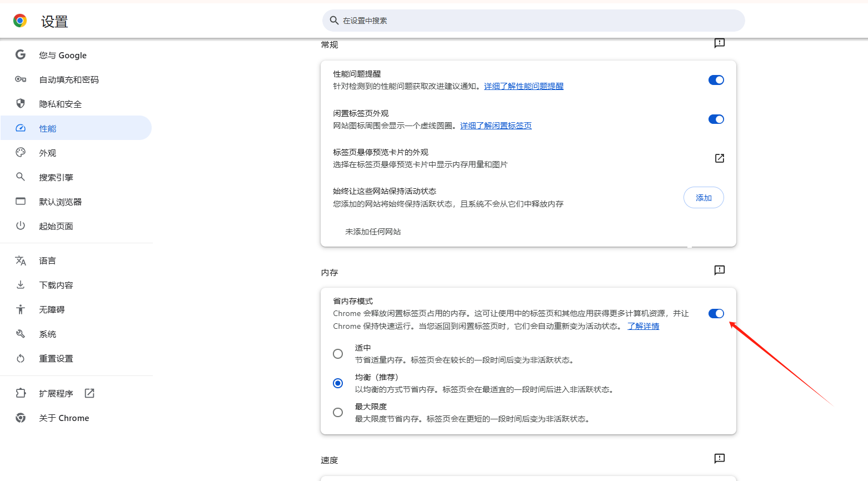
Task: Click the translate icon for languages
Action: tap(21, 260)
